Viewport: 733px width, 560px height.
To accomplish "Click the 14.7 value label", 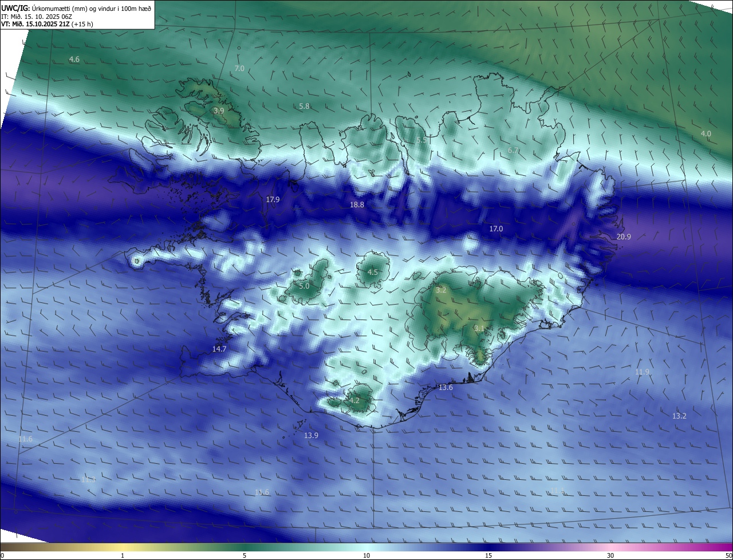I will [219, 349].
